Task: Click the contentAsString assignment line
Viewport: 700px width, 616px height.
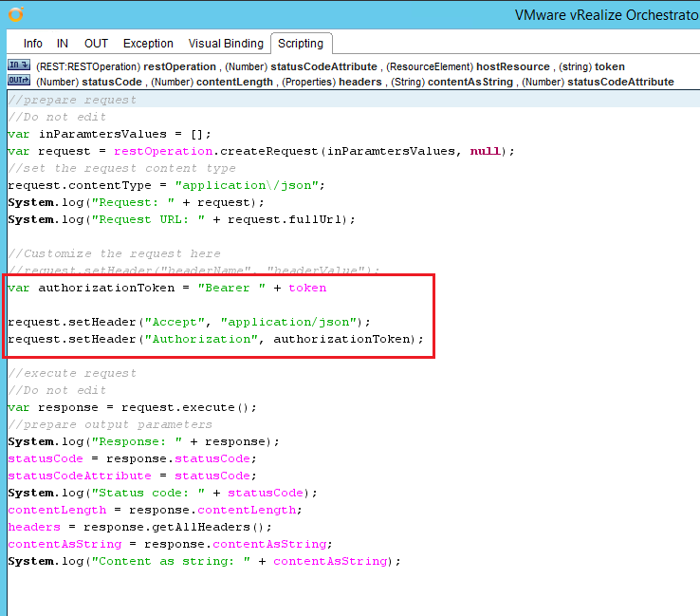Action: click(x=170, y=544)
